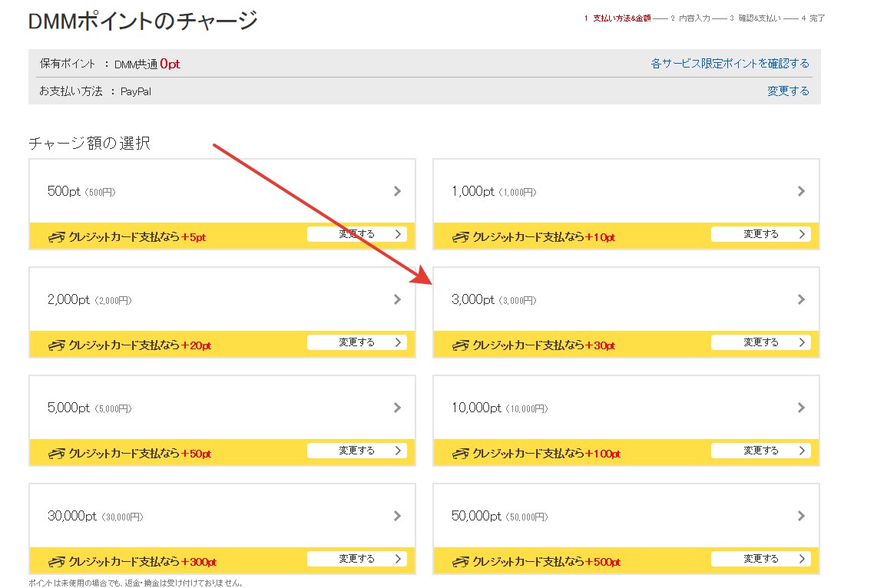Pick the 10,000pt charge option
The width and height of the screenshot is (874, 588).
[626, 408]
